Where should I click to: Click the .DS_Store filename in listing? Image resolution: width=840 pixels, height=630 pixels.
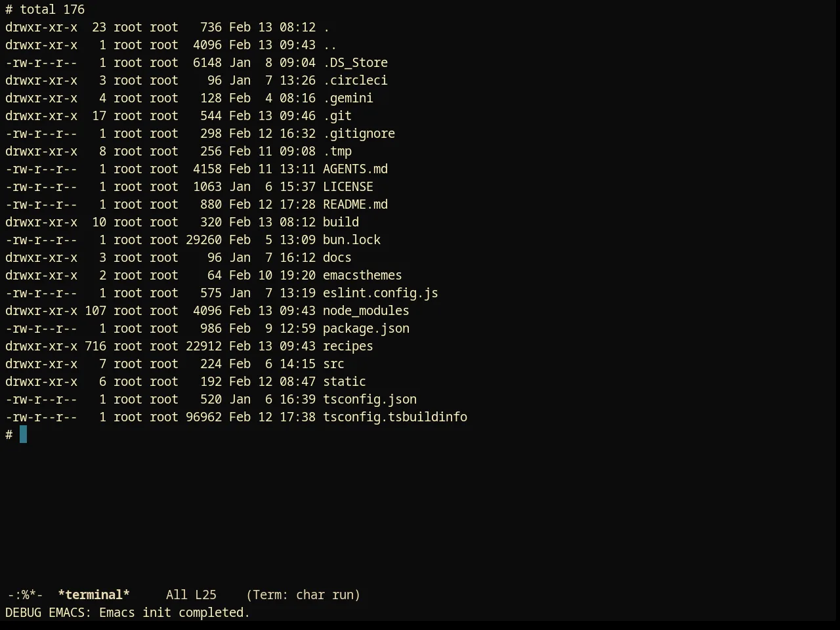click(355, 62)
